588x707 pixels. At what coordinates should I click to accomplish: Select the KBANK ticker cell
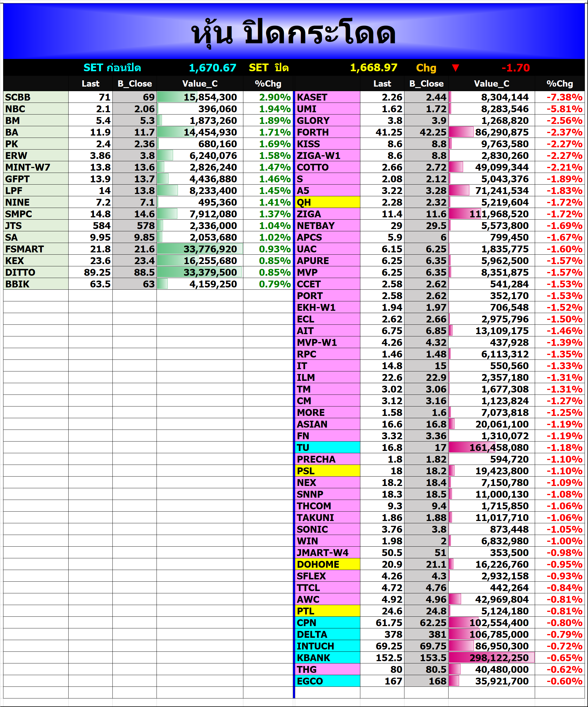coord(327,657)
